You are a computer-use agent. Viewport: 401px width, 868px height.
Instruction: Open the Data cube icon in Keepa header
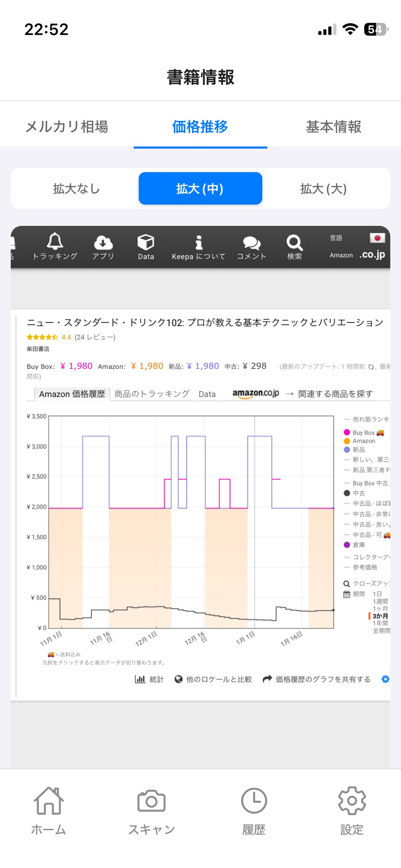(146, 242)
